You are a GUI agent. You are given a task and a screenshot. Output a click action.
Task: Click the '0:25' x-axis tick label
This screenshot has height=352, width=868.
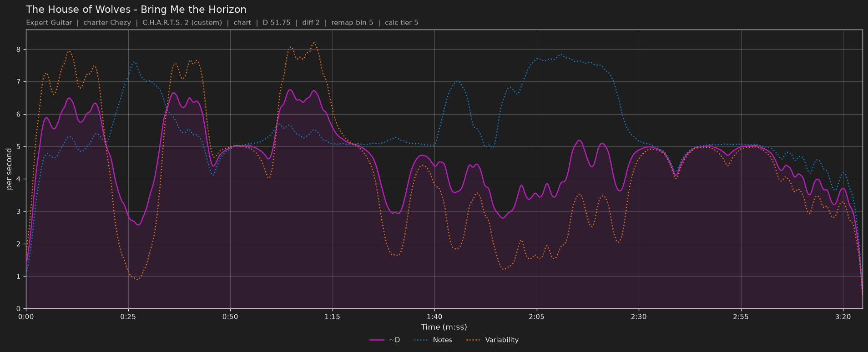pyautogui.click(x=128, y=317)
